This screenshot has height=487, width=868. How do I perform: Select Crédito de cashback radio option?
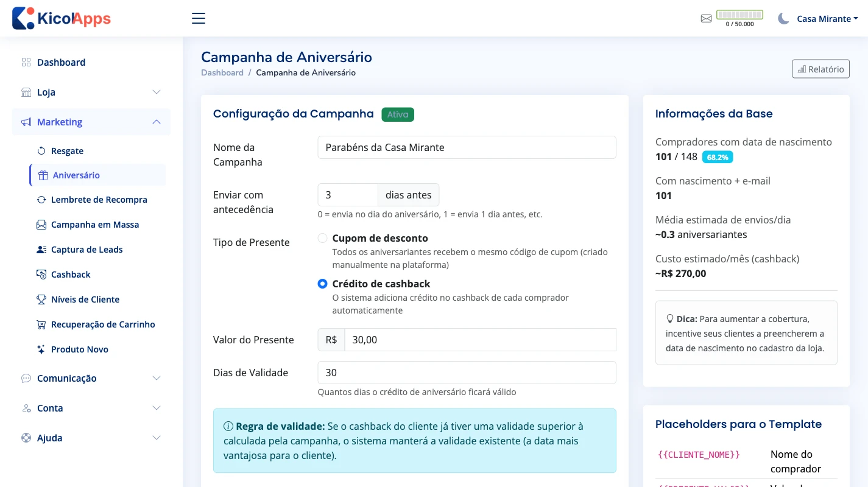(x=323, y=284)
